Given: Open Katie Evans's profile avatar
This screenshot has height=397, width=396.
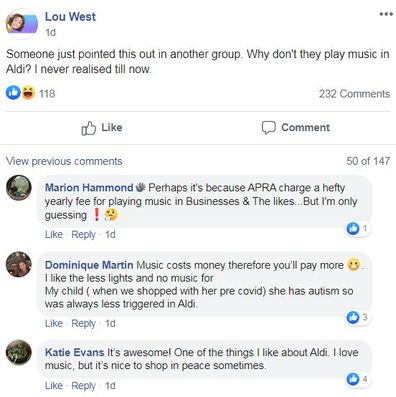Looking at the screenshot, I should coord(19,352).
